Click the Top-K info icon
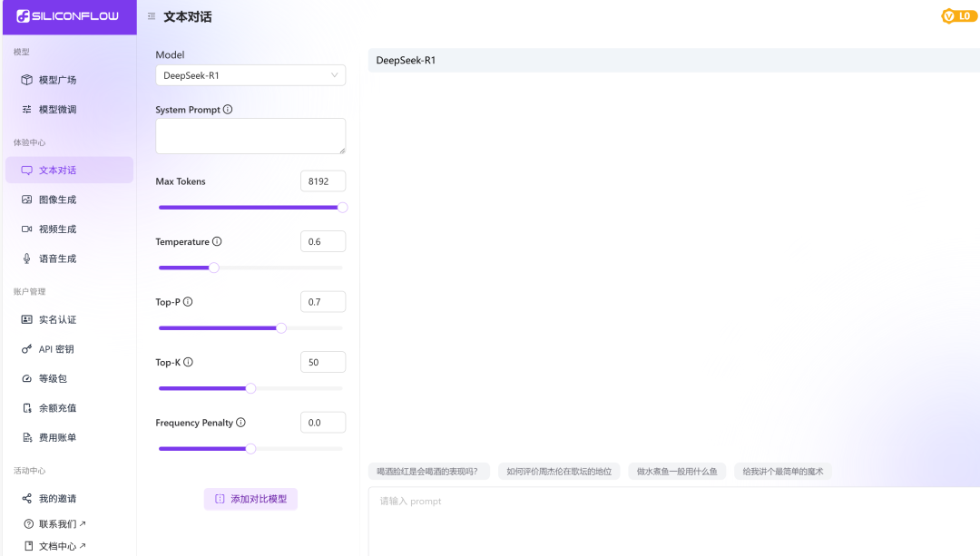This screenshot has height=556, width=980. 188,362
